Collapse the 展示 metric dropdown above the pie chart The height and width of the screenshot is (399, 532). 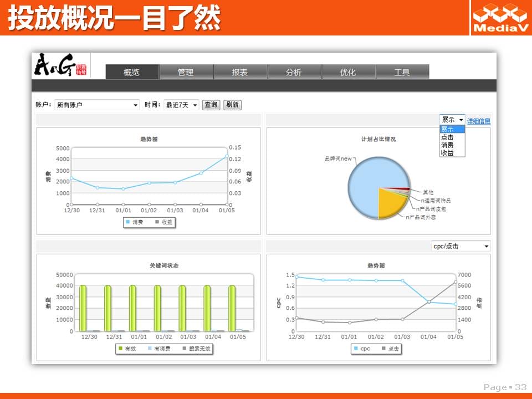click(452, 120)
